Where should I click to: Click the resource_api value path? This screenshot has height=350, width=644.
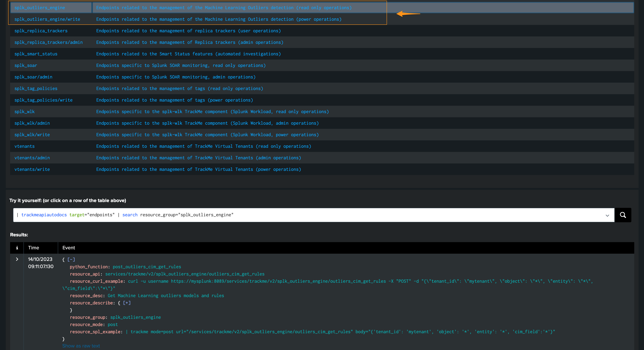tap(185, 274)
